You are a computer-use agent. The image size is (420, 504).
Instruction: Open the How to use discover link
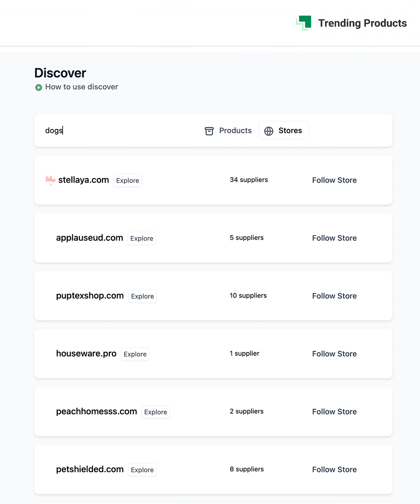(x=81, y=87)
